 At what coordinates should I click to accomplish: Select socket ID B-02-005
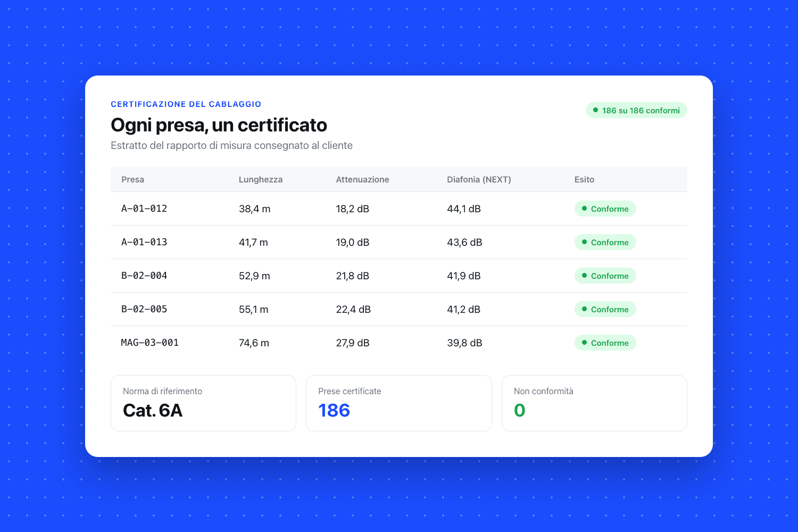(144, 309)
